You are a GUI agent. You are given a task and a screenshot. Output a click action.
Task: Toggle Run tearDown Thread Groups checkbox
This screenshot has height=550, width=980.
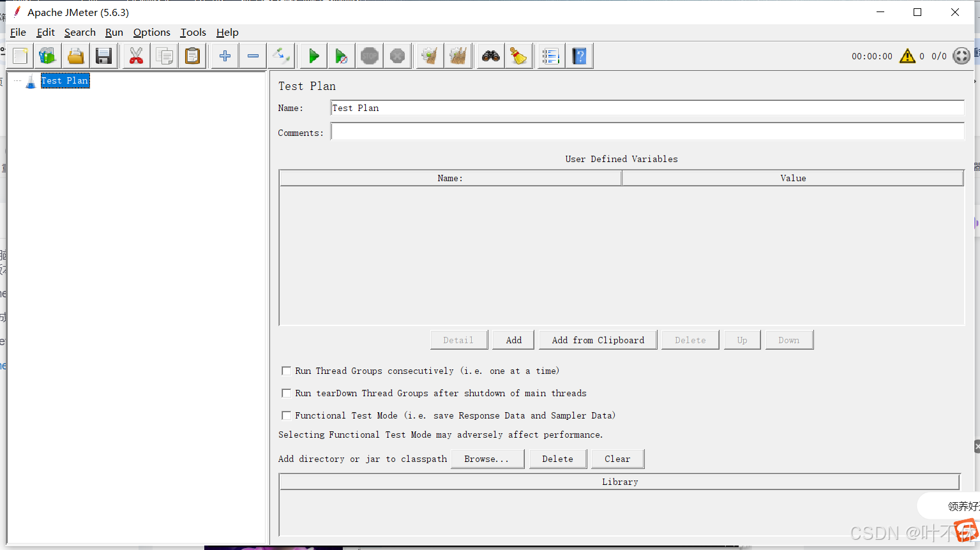click(x=287, y=393)
